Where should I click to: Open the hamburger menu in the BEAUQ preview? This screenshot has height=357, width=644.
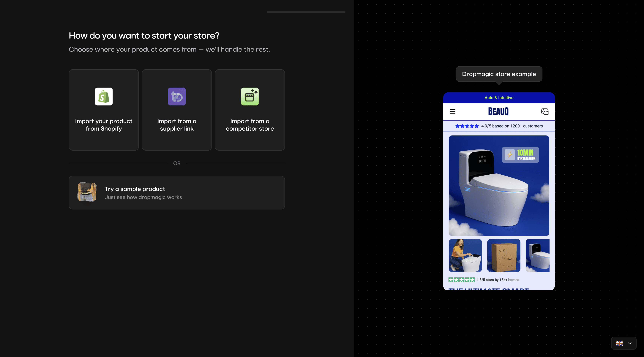[x=453, y=112]
